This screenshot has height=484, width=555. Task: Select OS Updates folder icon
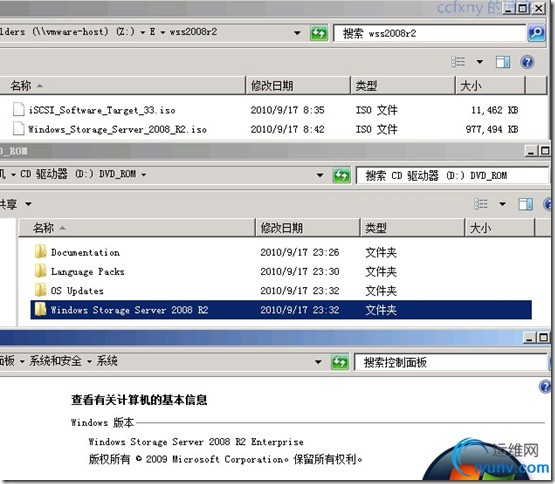(x=40, y=290)
